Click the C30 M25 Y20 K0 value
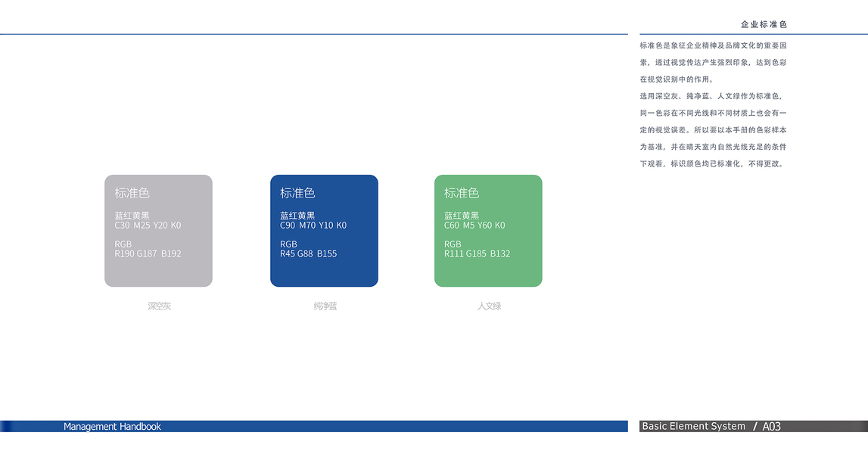 (148, 225)
